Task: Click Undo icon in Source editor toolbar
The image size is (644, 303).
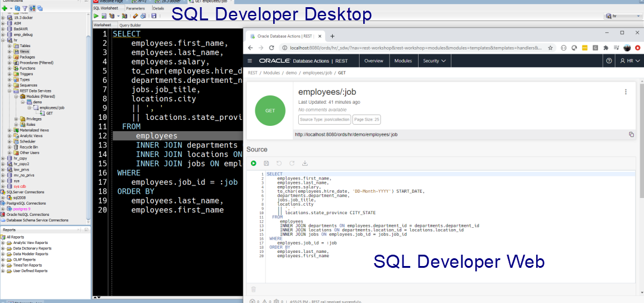Action: [x=279, y=163]
